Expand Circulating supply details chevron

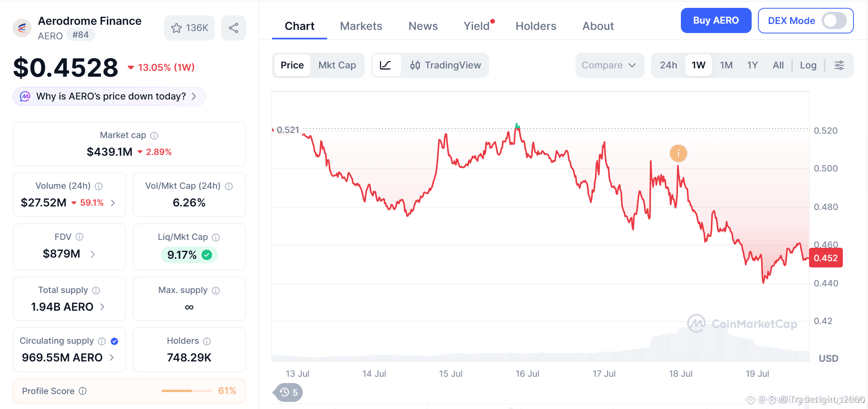coord(112,357)
